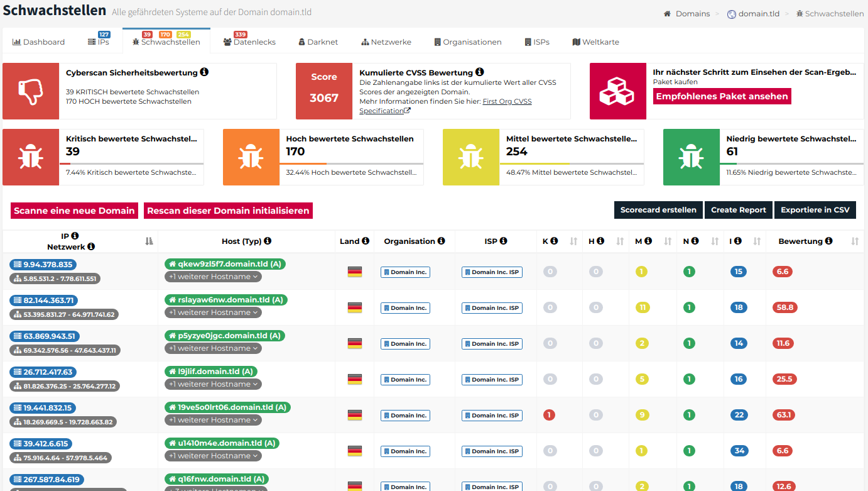Viewport: 868px width, 491px height.
Task: Click the German flag in first row
Action: pos(355,272)
